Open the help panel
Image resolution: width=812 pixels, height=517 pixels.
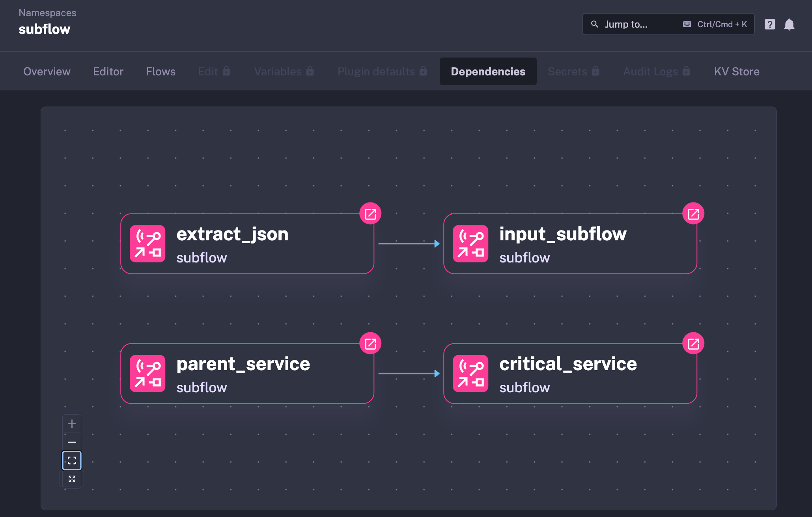769,24
